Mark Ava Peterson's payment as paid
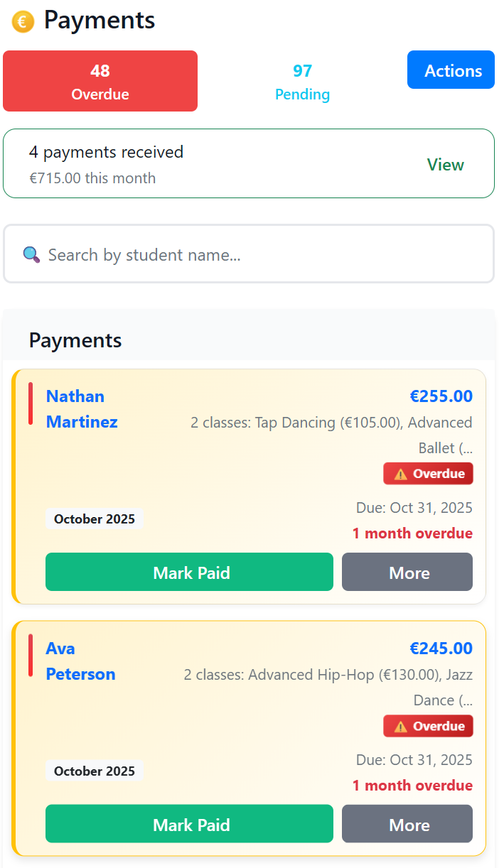 click(x=189, y=824)
